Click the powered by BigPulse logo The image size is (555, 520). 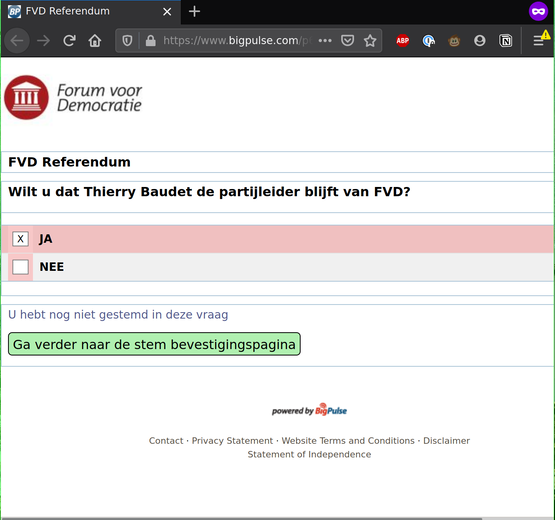tap(309, 410)
